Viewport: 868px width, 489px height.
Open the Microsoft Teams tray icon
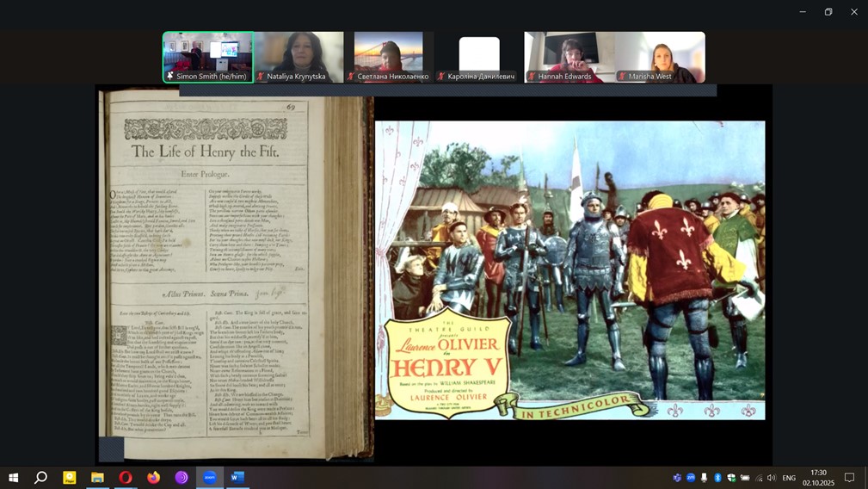click(677, 478)
